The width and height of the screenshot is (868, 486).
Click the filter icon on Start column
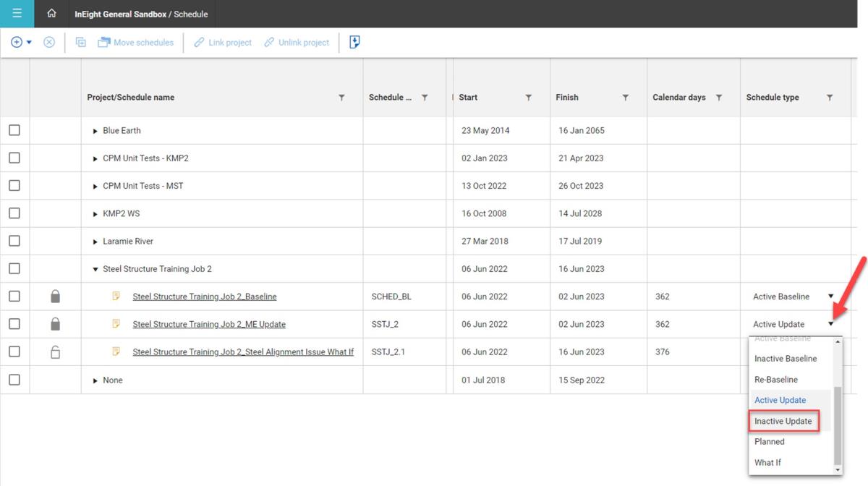point(528,98)
